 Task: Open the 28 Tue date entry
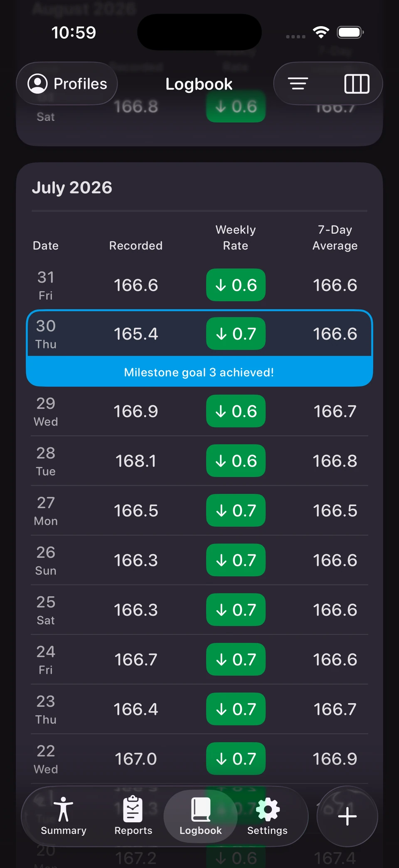tap(46, 461)
